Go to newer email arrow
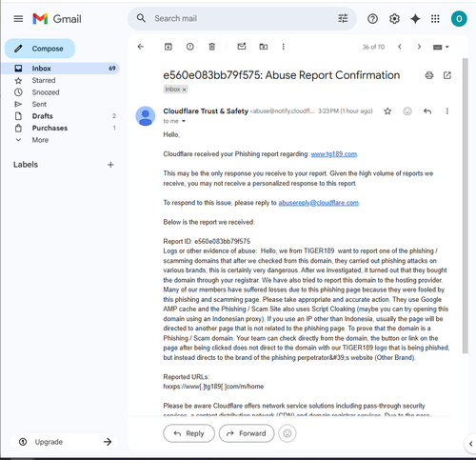 tap(400, 47)
